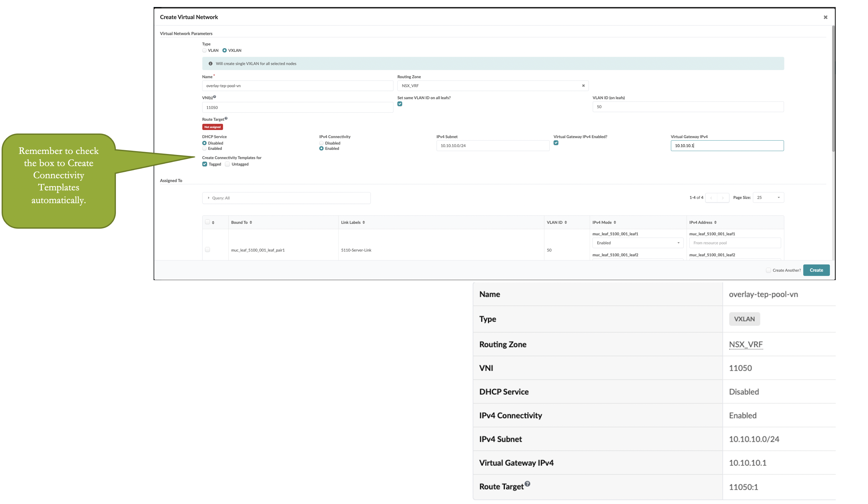The height and width of the screenshot is (504, 868).
Task: Select the VLAN type radio button
Action: (x=205, y=50)
